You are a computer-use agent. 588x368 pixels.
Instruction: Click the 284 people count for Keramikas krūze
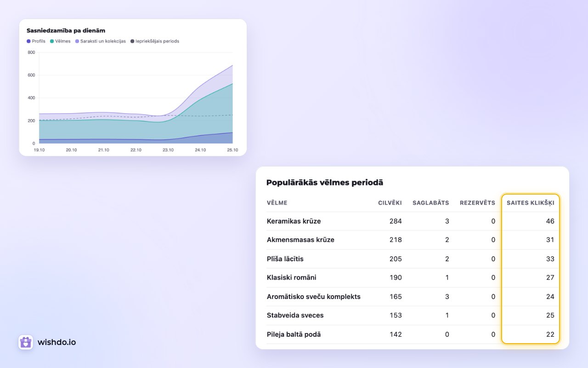[396, 221]
